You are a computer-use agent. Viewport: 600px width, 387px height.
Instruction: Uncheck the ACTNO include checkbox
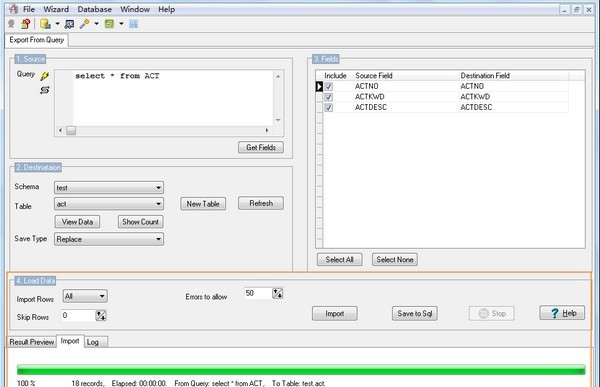click(328, 87)
